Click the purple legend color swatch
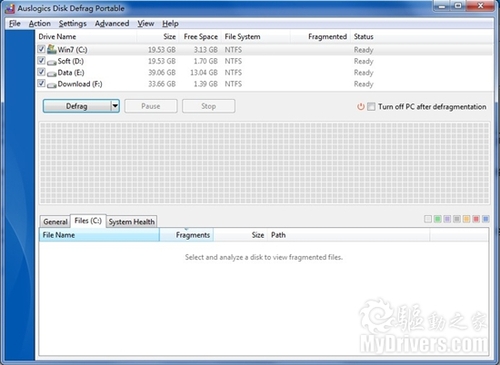 (447, 219)
